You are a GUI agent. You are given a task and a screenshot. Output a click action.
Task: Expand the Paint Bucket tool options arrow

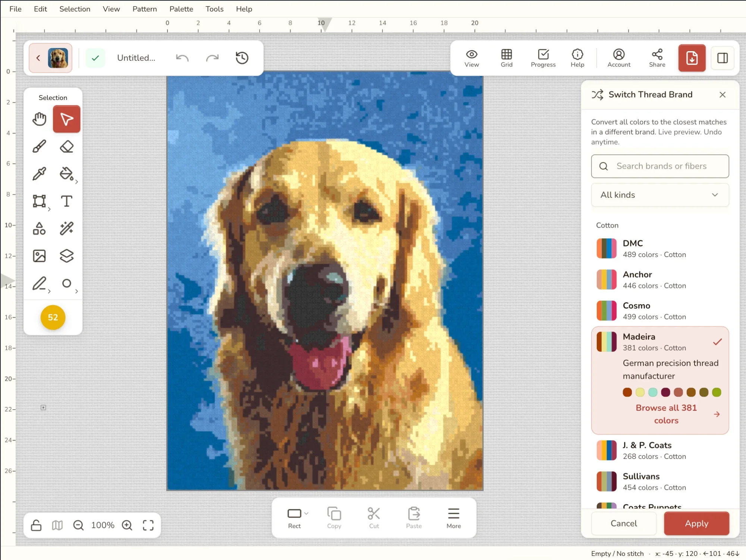(x=76, y=182)
